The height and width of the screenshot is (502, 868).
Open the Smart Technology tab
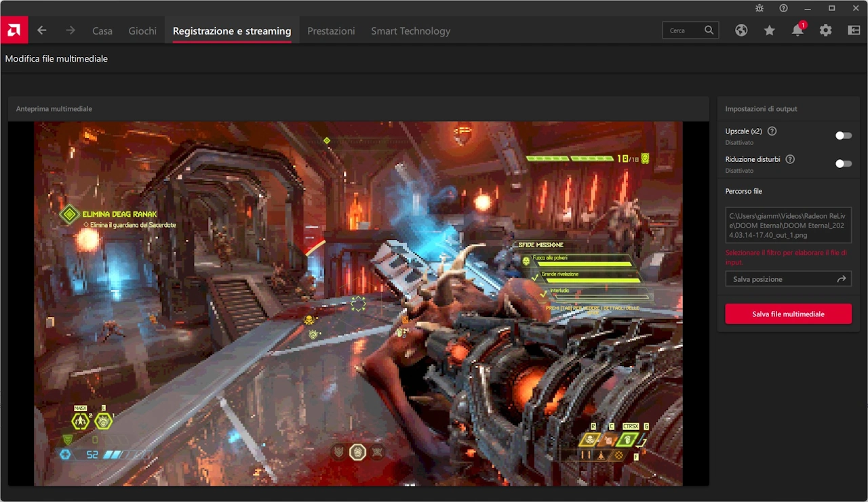(x=410, y=30)
